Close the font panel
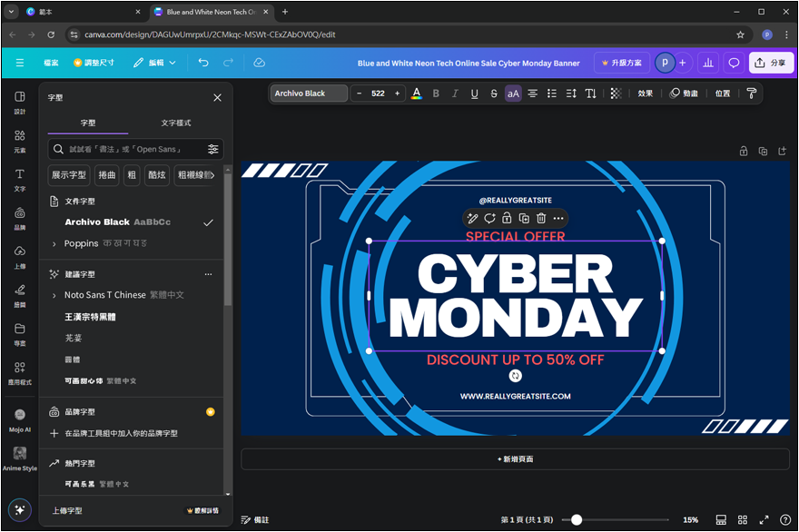Viewport: 799px width, 532px height. click(217, 97)
